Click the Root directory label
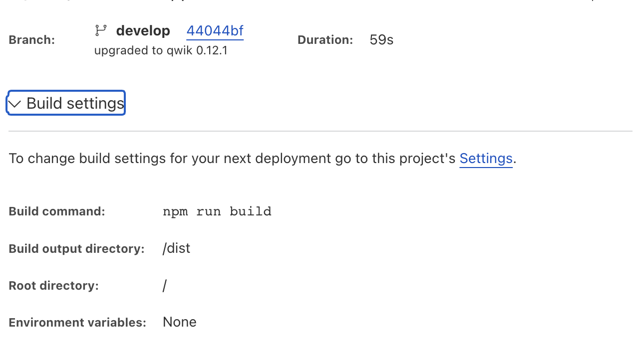 [x=53, y=286]
